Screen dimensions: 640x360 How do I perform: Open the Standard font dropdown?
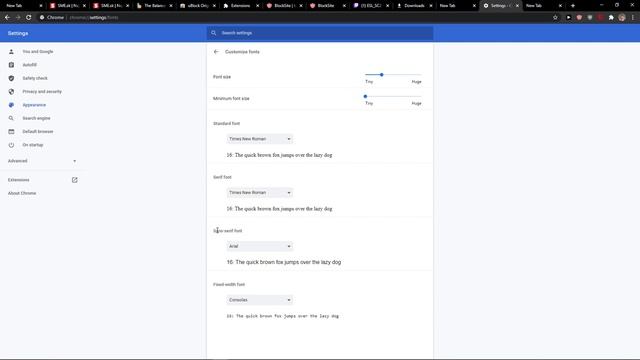tap(260, 139)
